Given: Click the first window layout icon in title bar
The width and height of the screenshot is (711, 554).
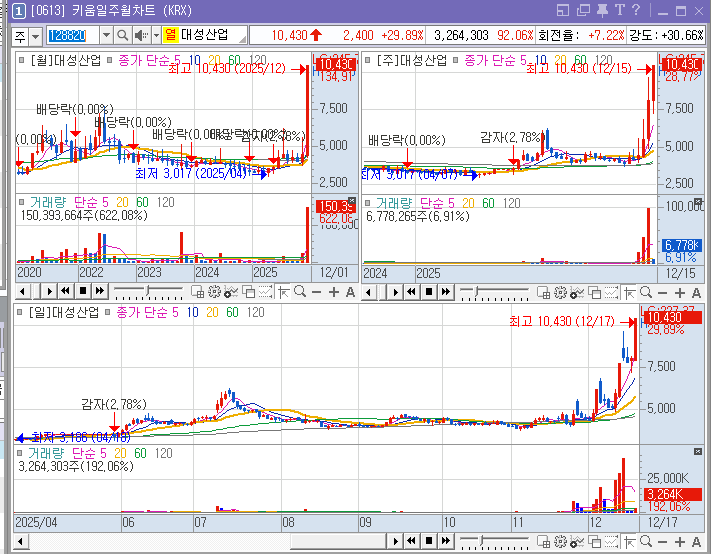Looking at the screenshot, I should tap(562, 10).
